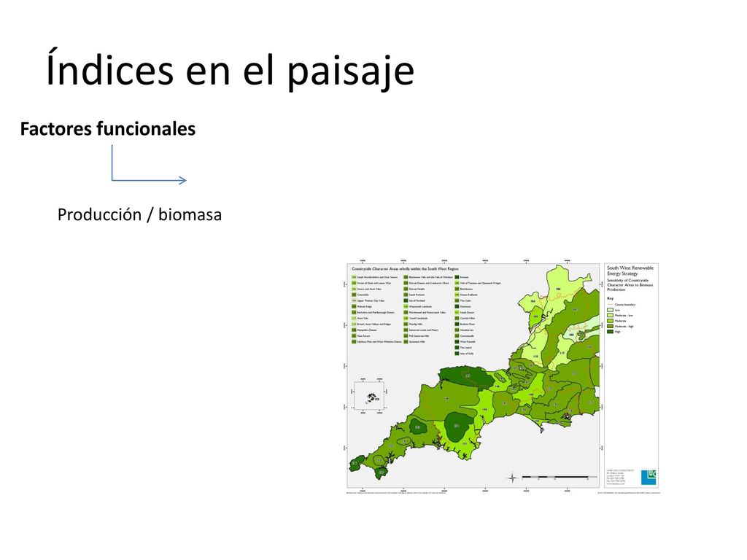Click the "High" sensitivity key swatch
The image size is (747, 560).
point(610,332)
